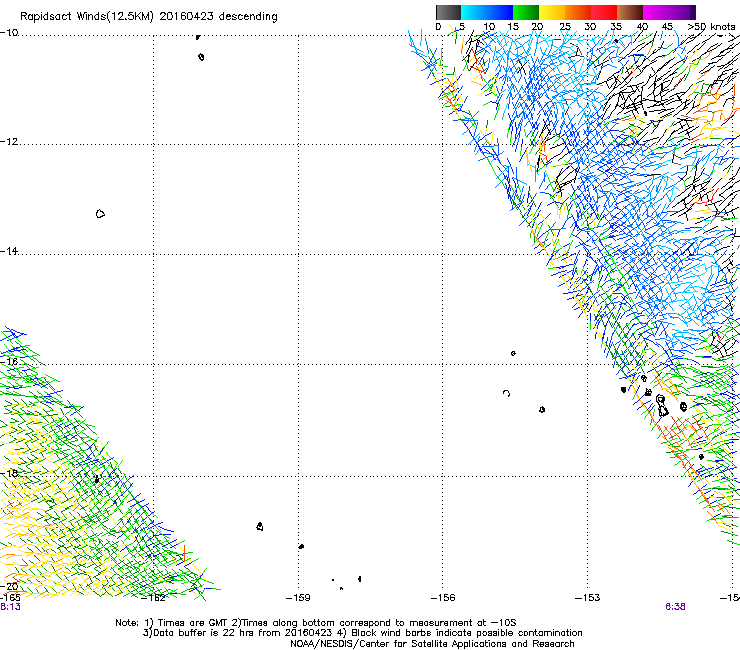Viewport: 740px width, 650px height.
Task: Click the blue 5–15 knots legend segment
Action: [x=487, y=12]
